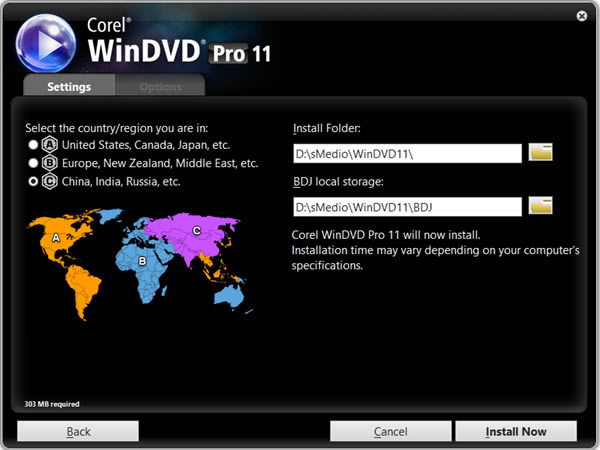Image resolution: width=600 pixels, height=450 pixels.
Task: Browse for BDJ local storage folder icon
Action: (x=540, y=205)
